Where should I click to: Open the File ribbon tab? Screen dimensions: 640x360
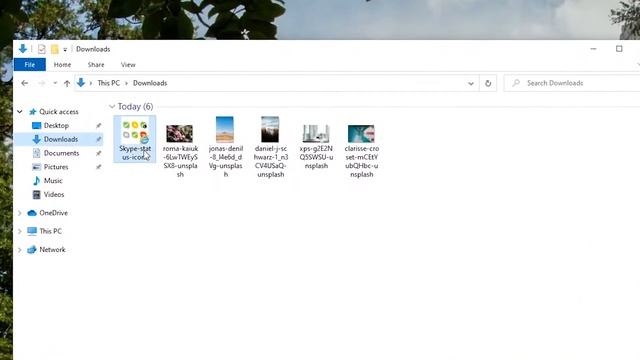click(x=29, y=64)
